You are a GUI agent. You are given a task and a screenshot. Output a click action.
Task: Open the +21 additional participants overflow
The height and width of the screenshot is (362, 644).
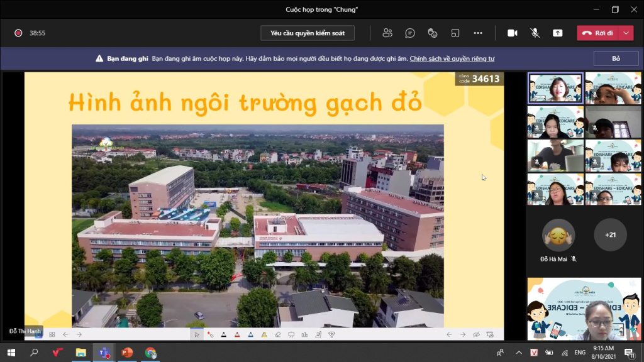(x=610, y=235)
